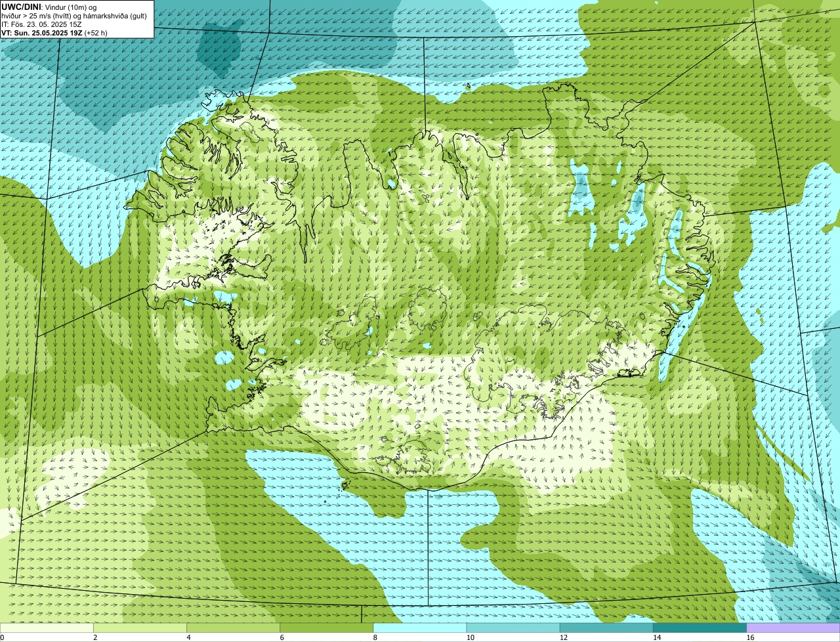Click the scale label '12'

click(x=564, y=637)
